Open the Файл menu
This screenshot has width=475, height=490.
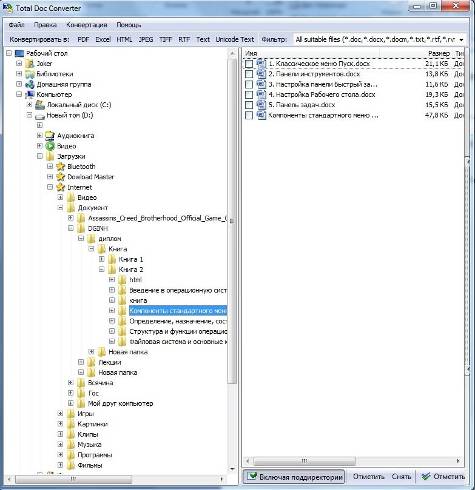tap(16, 25)
